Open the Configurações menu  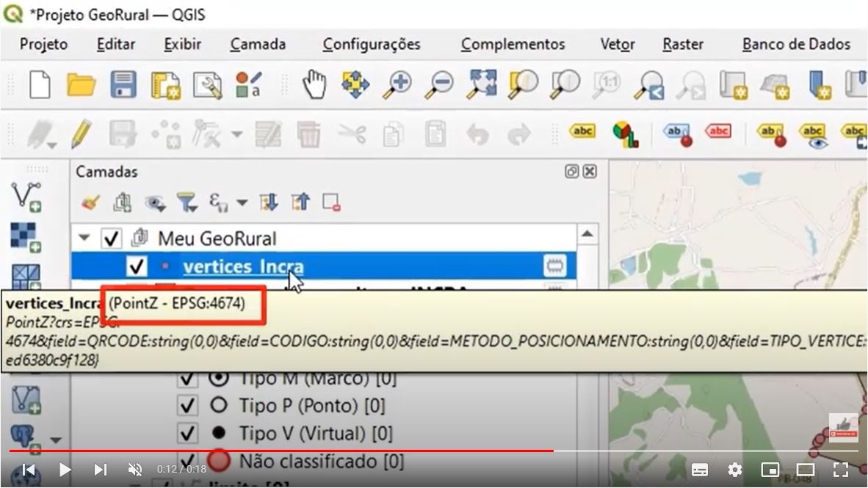tap(372, 44)
